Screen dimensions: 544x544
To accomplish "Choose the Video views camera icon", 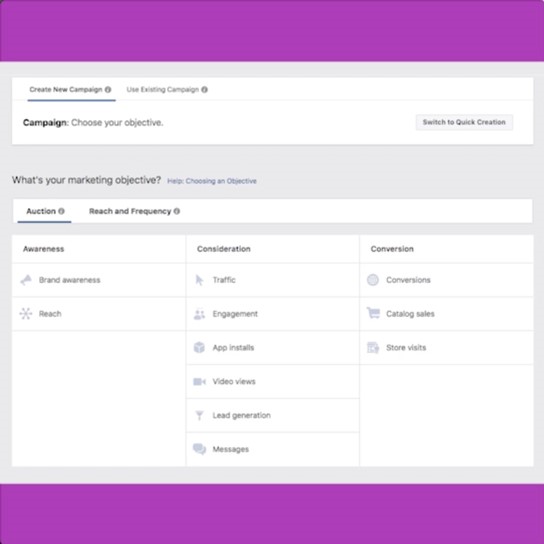I will click(199, 381).
